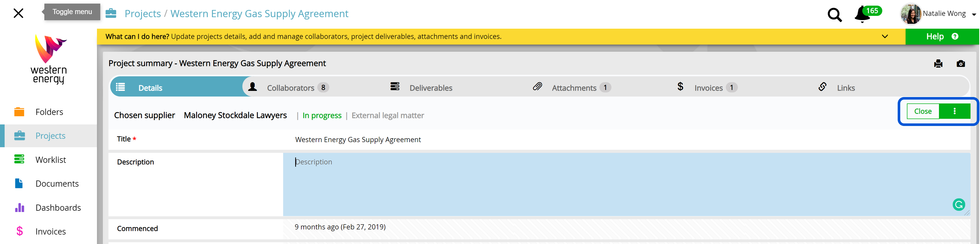Click into the Description text area
The height and width of the screenshot is (244, 980).
pos(627,185)
